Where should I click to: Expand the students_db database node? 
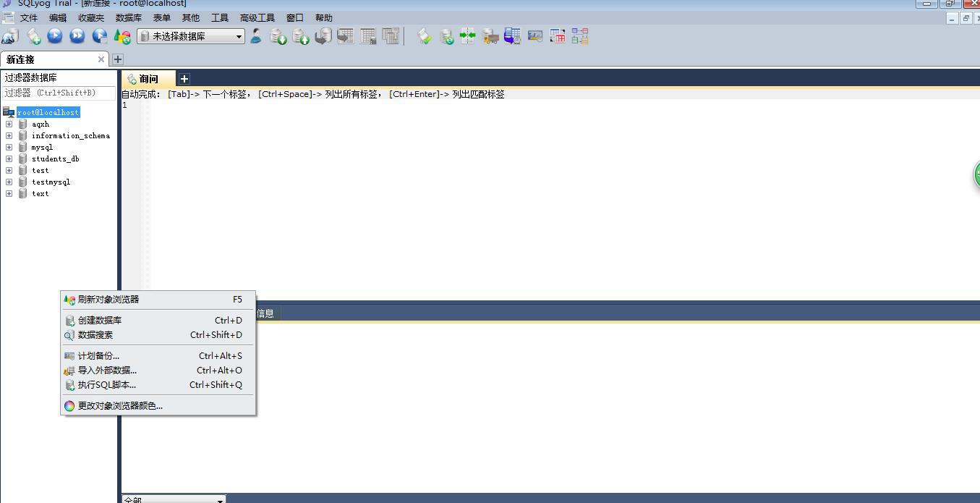click(9, 158)
